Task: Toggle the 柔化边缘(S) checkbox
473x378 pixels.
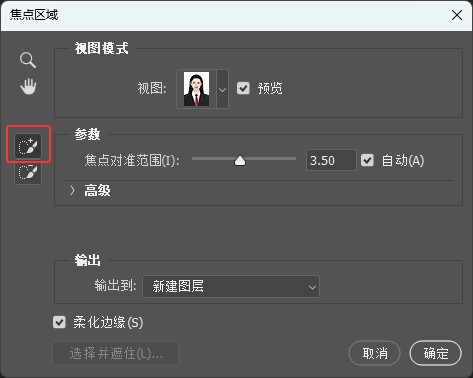Action: 59,322
